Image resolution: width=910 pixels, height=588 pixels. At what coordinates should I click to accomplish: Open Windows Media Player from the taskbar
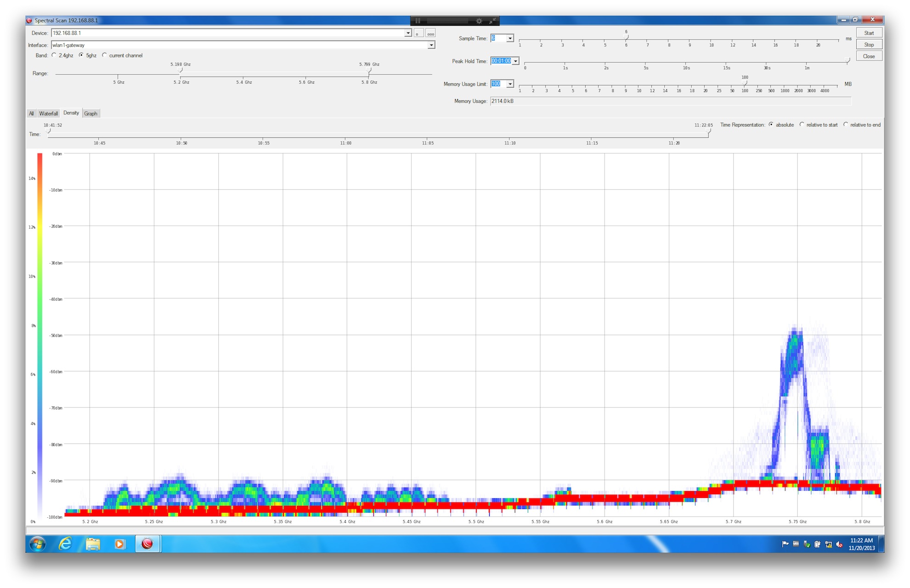tap(119, 544)
